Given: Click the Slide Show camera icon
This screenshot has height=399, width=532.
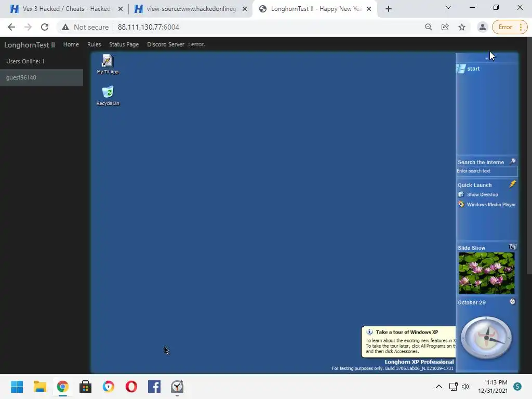Looking at the screenshot, I should 513,247.
